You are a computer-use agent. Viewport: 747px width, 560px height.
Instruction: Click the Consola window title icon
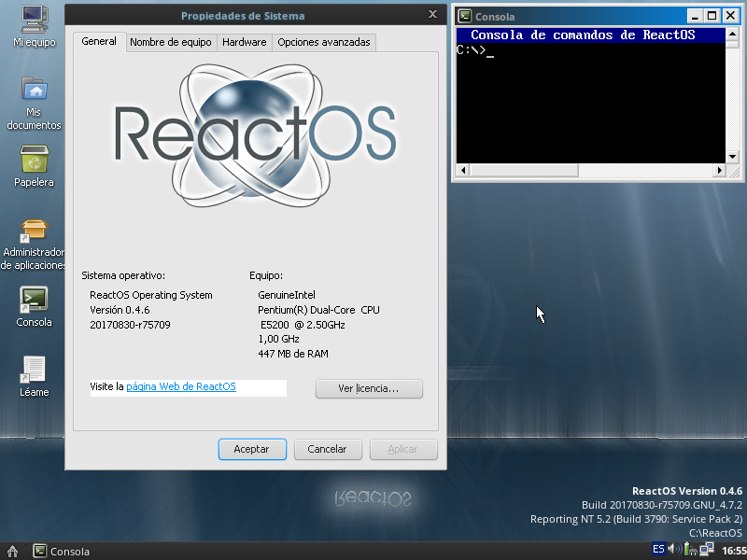[x=465, y=16]
